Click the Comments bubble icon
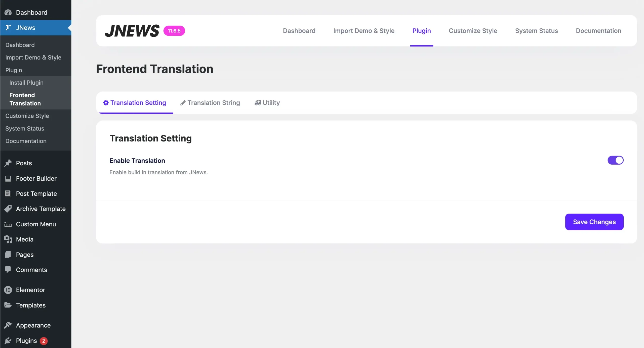The height and width of the screenshot is (348, 644). (x=8, y=270)
